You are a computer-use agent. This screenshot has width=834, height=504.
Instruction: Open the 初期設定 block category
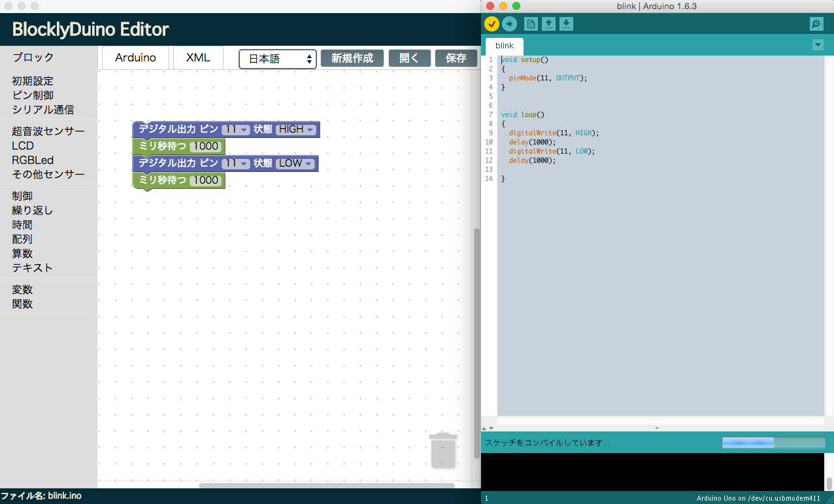(x=33, y=81)
